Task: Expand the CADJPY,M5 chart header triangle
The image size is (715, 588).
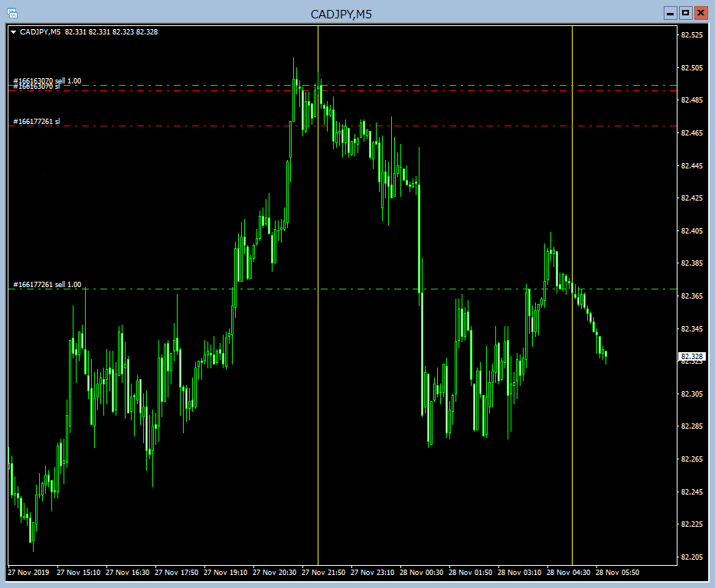Action: pos(13,32)
